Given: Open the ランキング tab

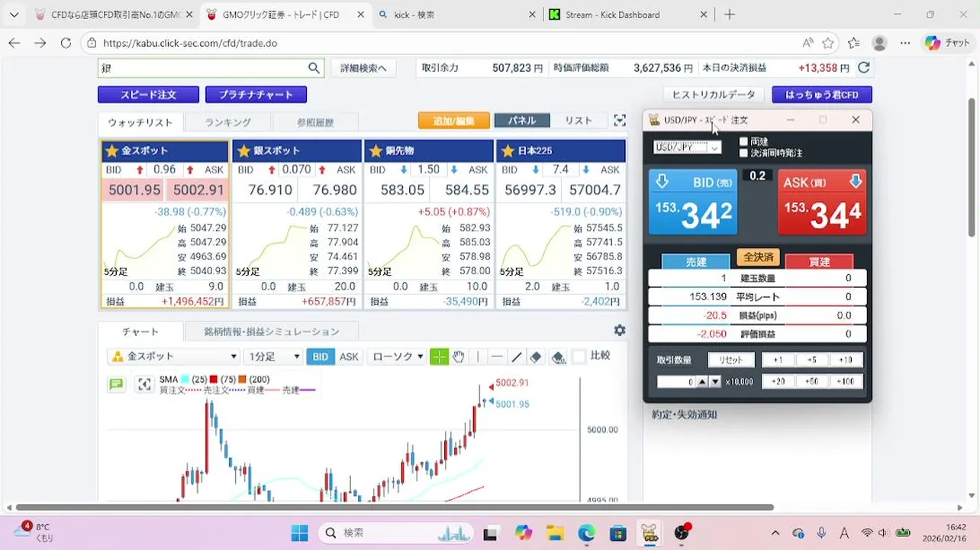Looking at the screenshot, I should coord(227,122).
